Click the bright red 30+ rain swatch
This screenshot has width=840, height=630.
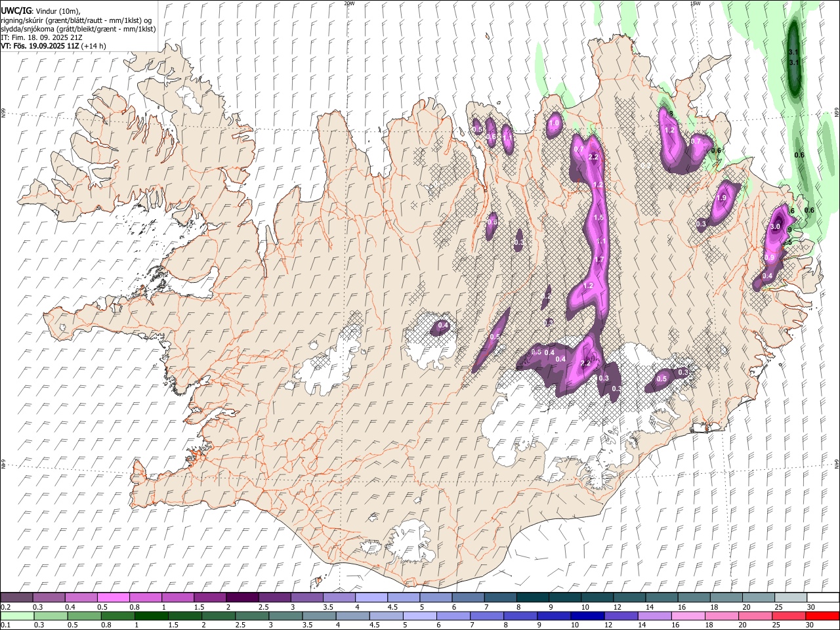pos(823,616)
